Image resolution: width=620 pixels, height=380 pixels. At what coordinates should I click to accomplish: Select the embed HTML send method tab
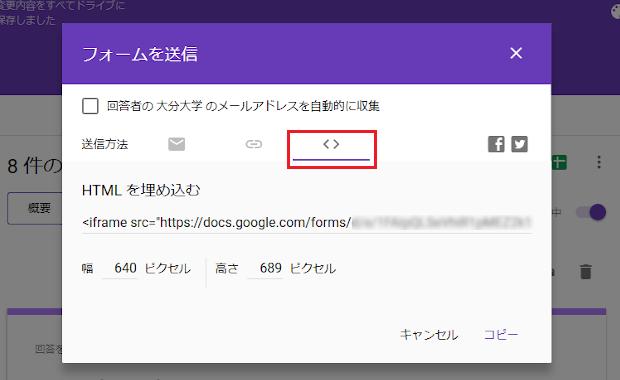point(331,146)
